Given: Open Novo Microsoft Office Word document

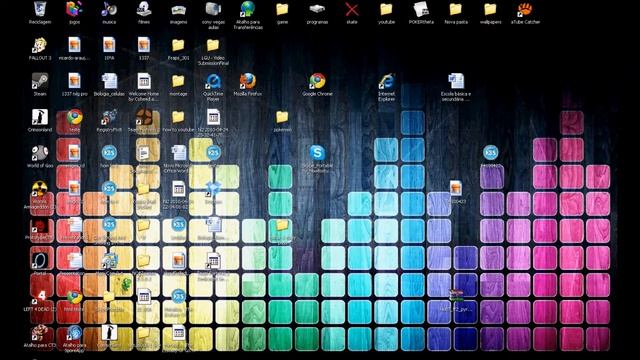Looking at the screenshot, I should tap(178, 153).
